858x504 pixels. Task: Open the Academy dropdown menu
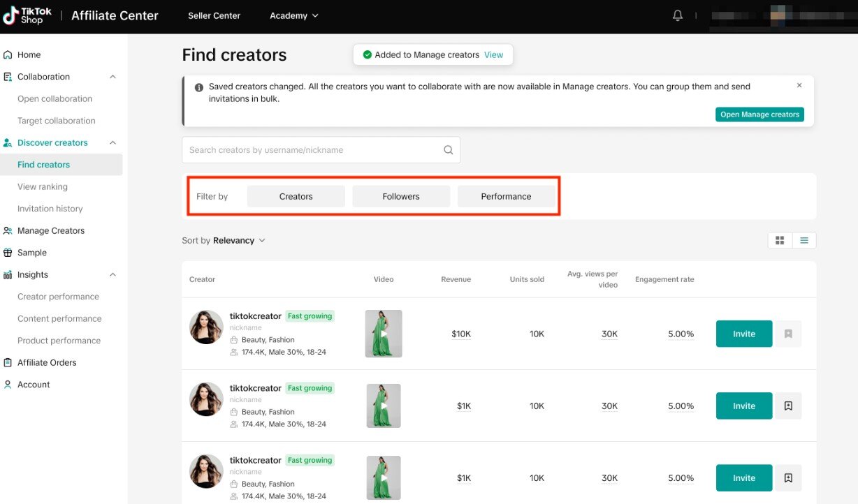click(294, 15)
